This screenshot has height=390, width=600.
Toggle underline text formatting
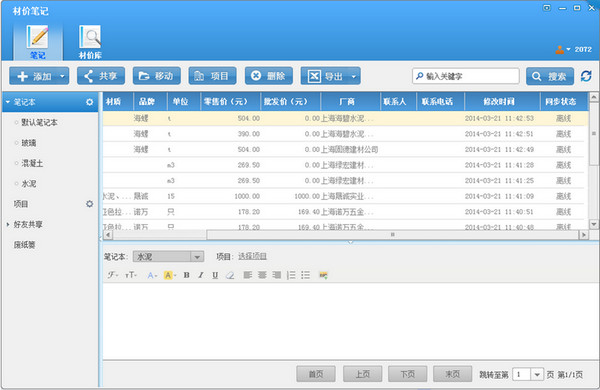(x=215, y=275)
